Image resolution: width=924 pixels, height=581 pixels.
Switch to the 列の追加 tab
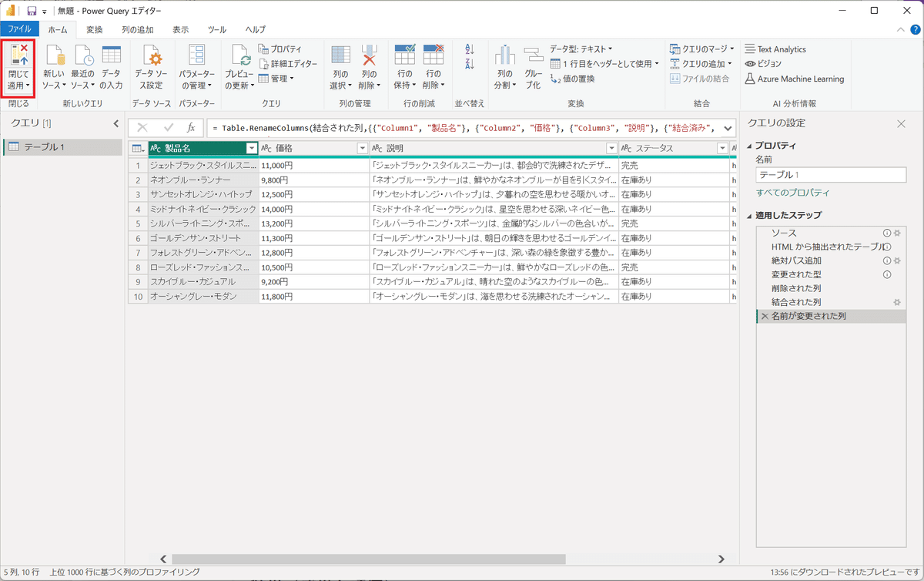tap(138, 29)
